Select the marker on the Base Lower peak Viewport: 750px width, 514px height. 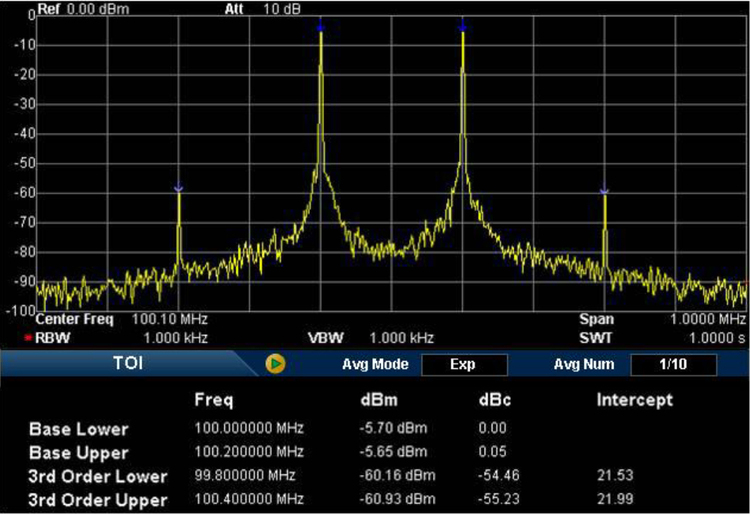pos(320,23)
